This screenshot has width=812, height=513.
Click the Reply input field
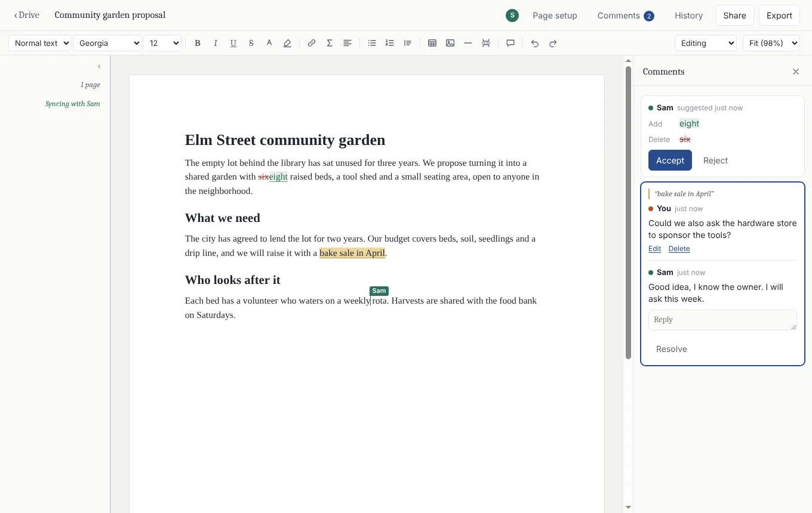pyautogui.click(x=722, y=320)
